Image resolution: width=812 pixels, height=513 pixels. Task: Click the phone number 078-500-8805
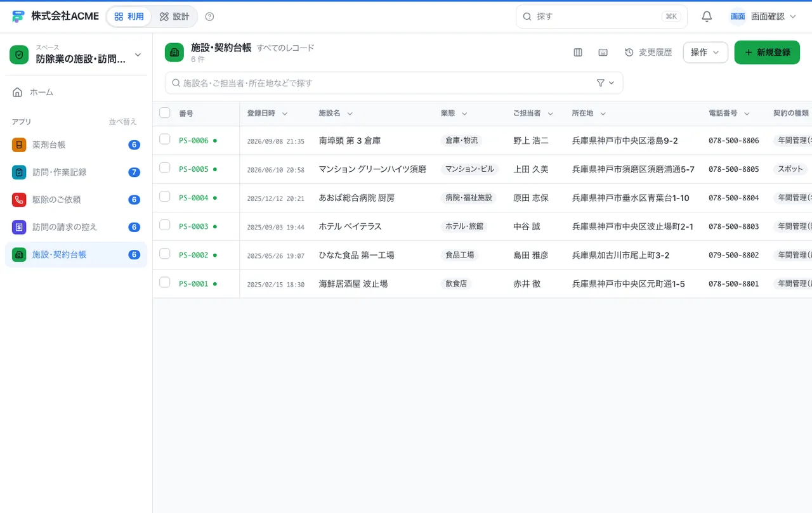733,169
